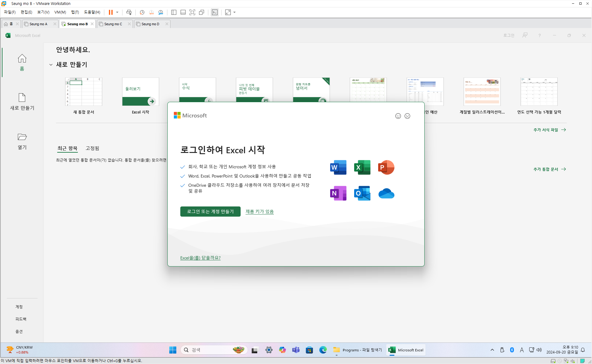Collapse the 새로 만들기 section chevron
Image resolution: width=592 pixels, height=364 pixels.
coord(51,65)
